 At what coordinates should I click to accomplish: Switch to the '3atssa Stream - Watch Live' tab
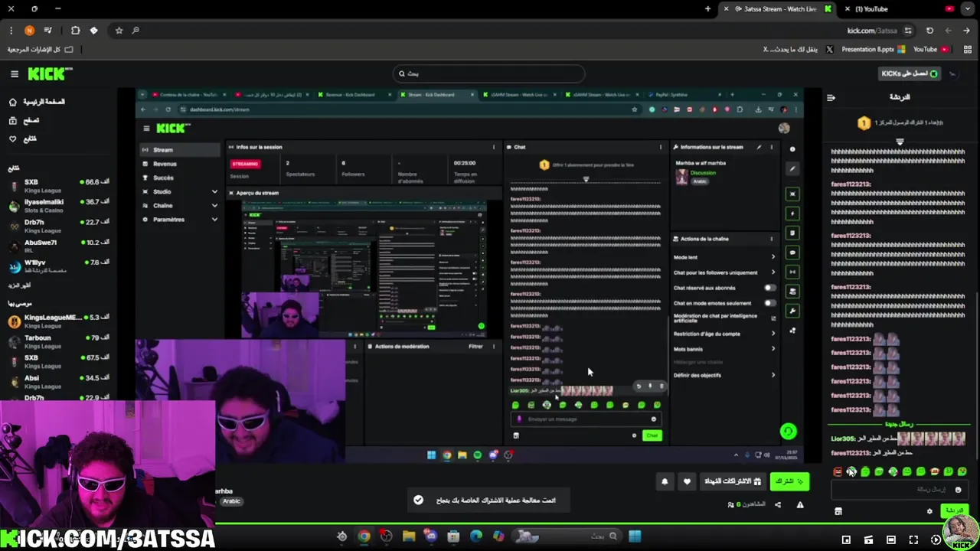[x=777, y=9]
